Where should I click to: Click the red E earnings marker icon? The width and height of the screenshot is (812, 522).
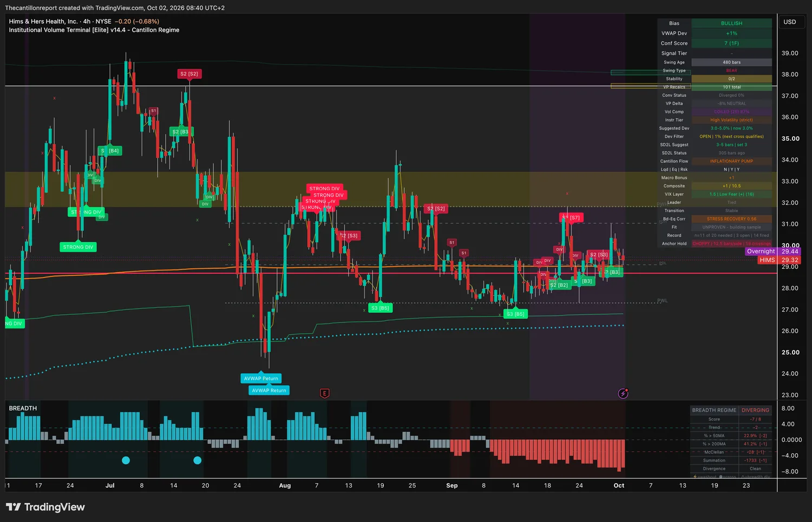(325, 393)
